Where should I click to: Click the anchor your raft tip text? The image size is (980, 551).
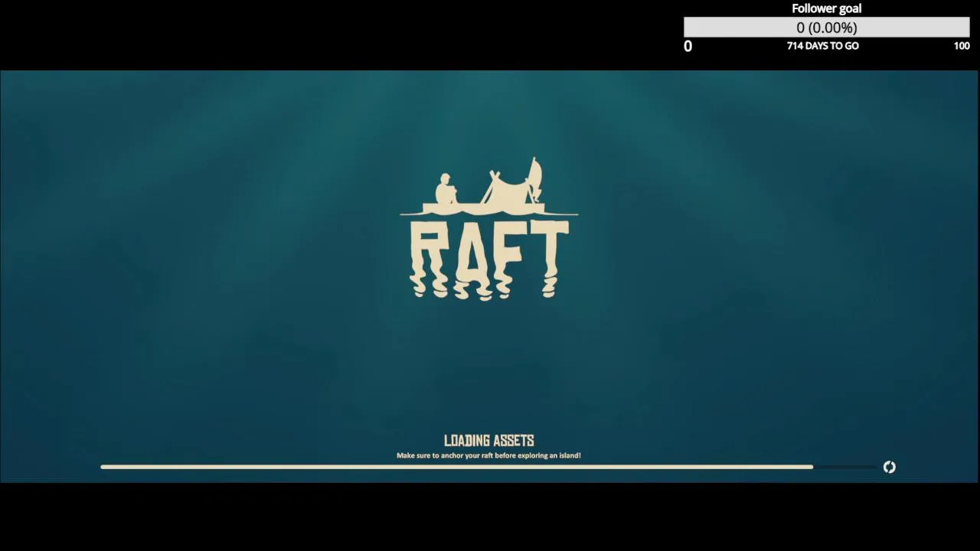488,455
